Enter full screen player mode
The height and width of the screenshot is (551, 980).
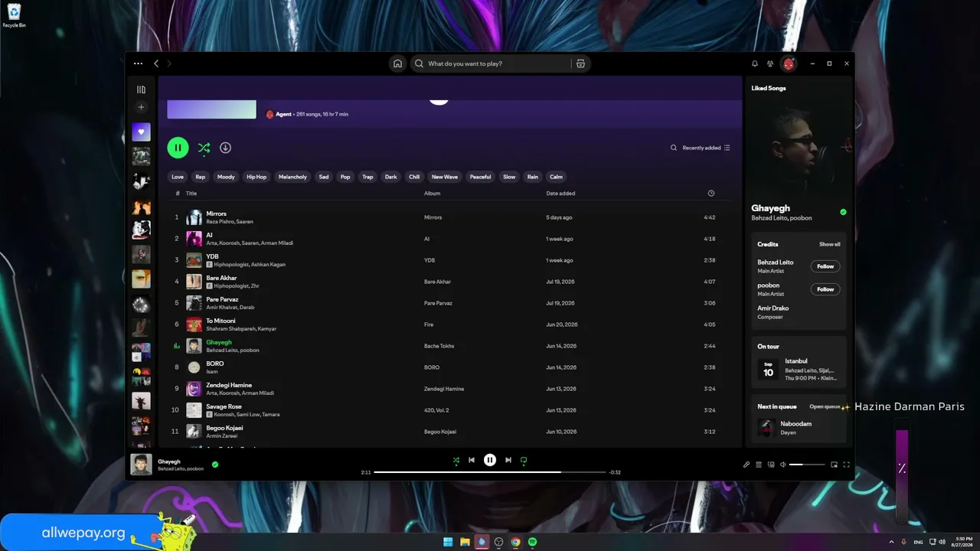(x=846, y=465)
